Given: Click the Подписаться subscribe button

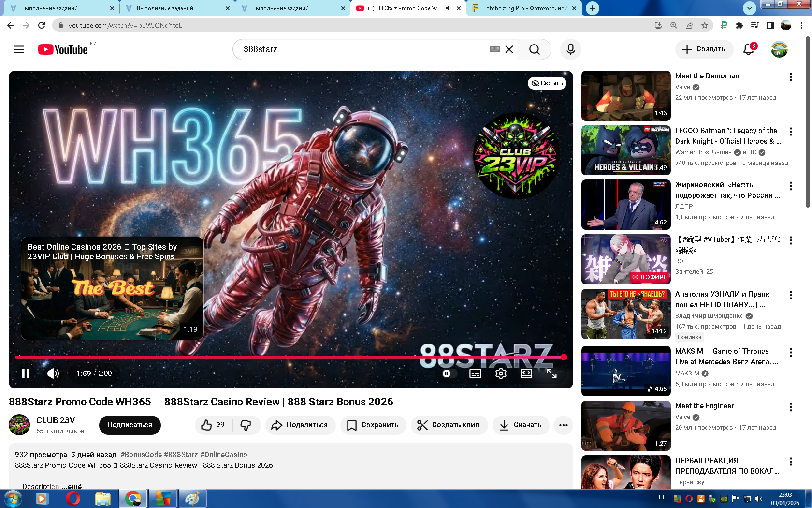Looking at the screenshot, I should click(130, 425).
